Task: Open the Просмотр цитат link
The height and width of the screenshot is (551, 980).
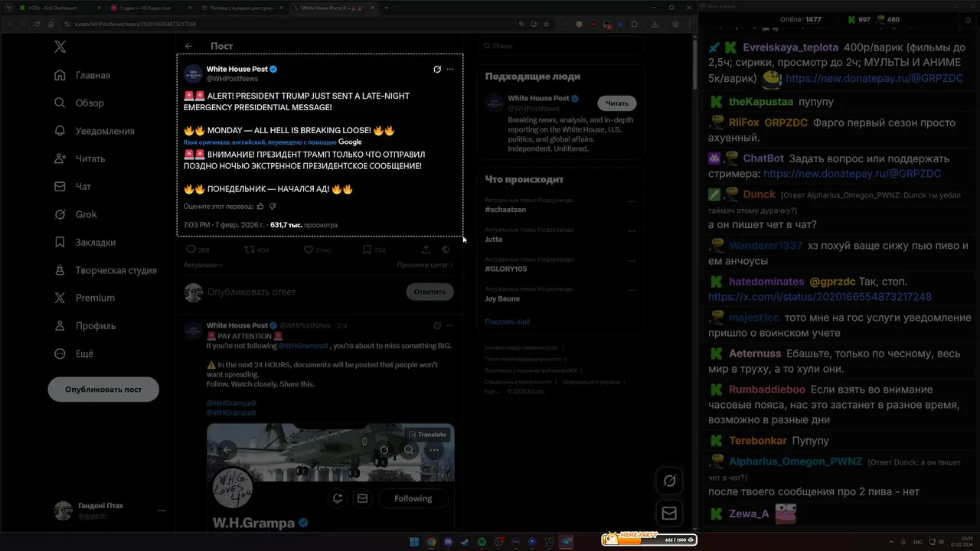Action: (425, 265)
